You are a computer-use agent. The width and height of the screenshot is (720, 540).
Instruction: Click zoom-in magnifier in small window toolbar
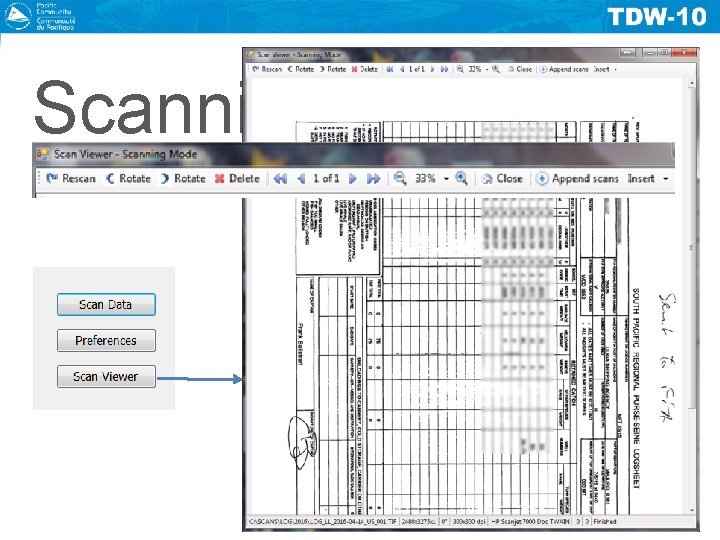tap(496, 69)
